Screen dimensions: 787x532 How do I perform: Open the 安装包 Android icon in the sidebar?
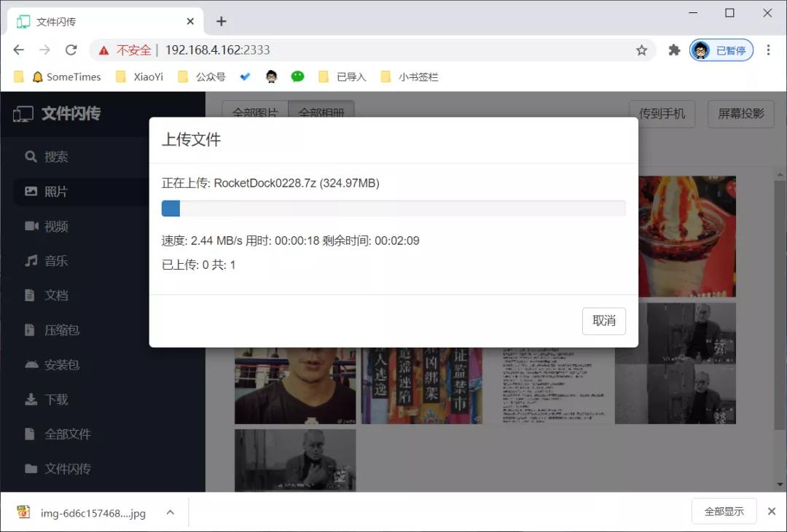coord(31,364)
